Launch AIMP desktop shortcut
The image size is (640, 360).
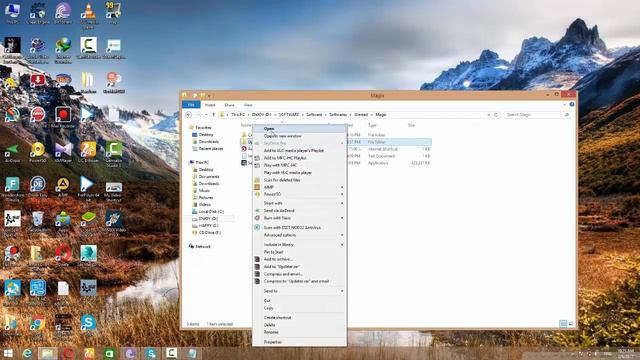pos(63,187)
